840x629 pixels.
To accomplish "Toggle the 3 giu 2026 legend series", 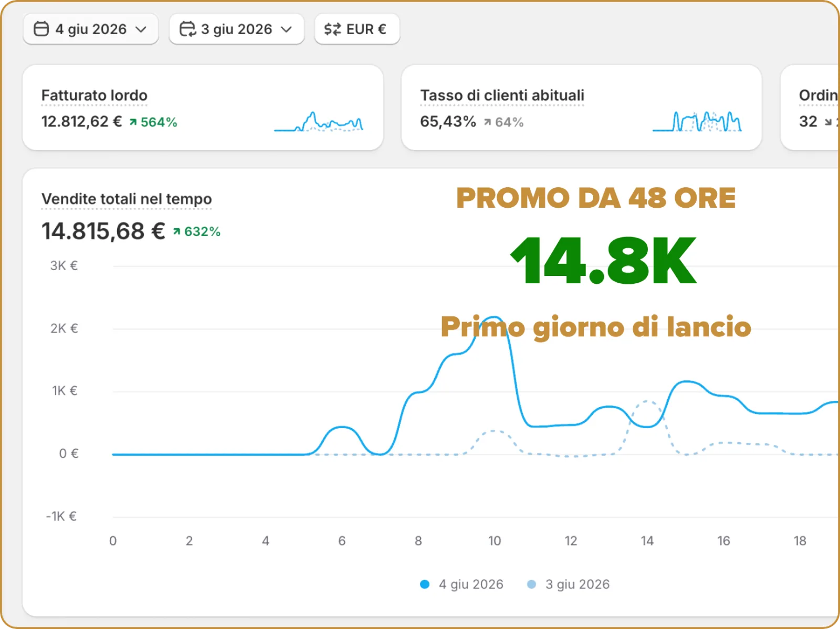I will [x=568, y=584].
